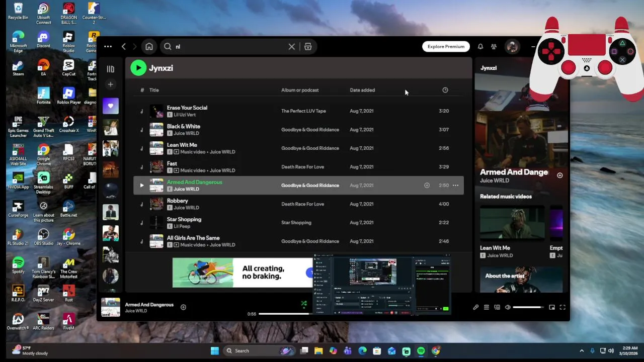Open the lyrics microphone icon
The height and width of the screenshot is (362, 644).
tap(475, 307)
